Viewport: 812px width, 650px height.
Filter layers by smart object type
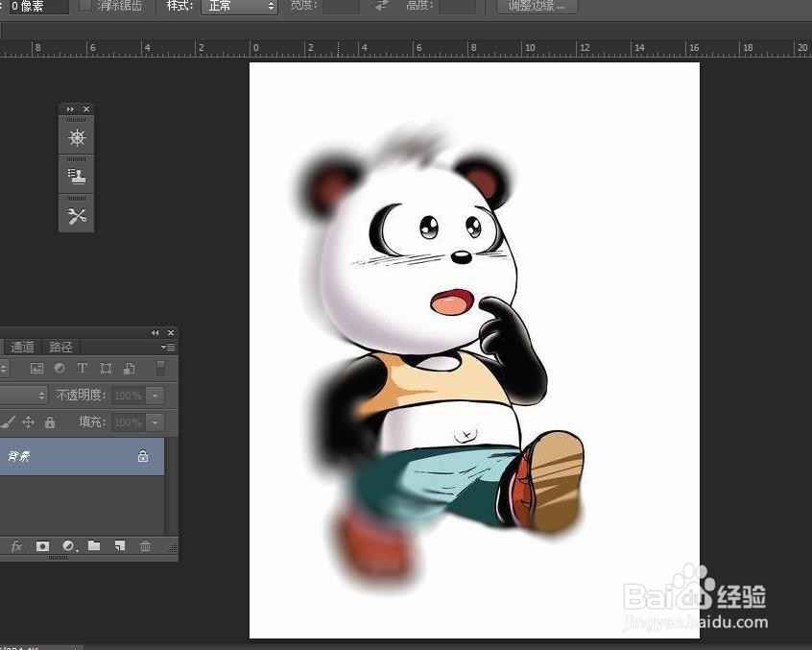[x=130, y=369]
